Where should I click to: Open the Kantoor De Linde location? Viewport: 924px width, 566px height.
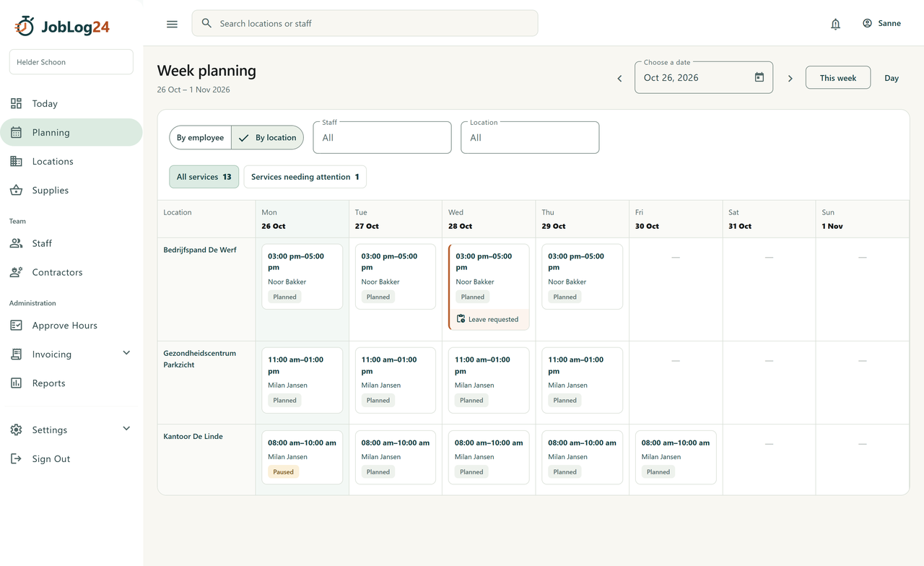pyautogui.click(x=193, y=436)
